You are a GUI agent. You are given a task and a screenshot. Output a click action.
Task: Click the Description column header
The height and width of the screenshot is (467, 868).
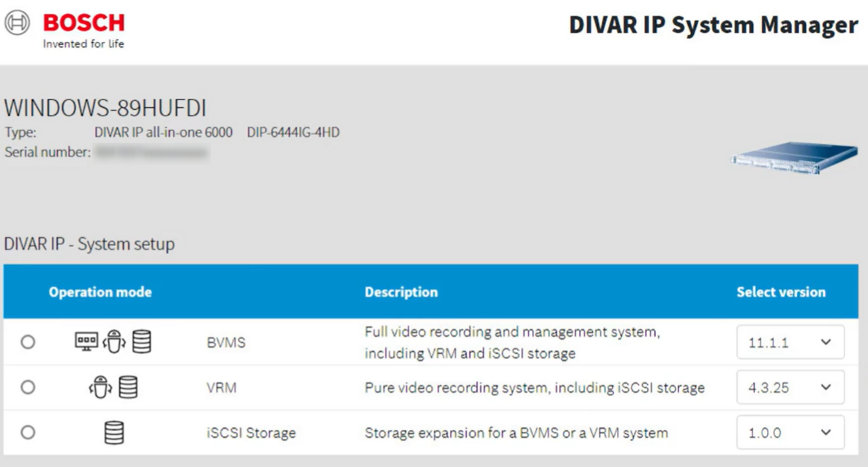click(x=401, y=292)
